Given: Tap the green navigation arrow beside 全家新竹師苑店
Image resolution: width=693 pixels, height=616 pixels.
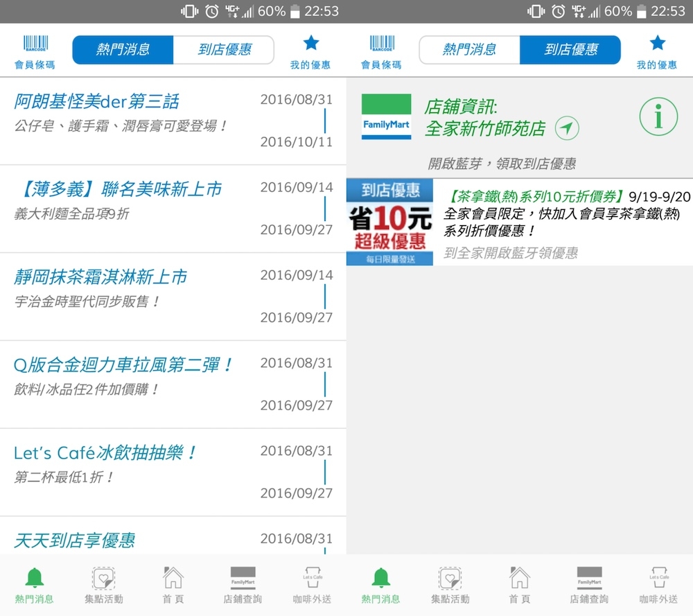Looking at the screenshot, I should 567,128.
